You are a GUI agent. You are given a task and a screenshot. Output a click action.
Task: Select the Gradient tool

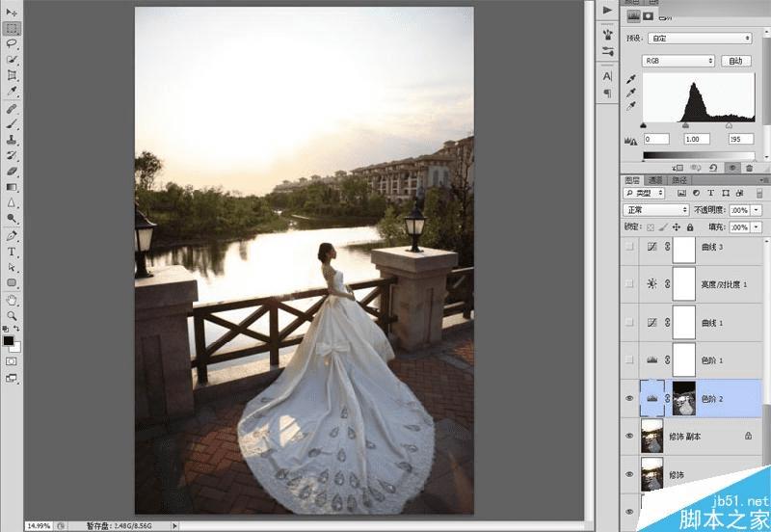click(x=12, y=187)
